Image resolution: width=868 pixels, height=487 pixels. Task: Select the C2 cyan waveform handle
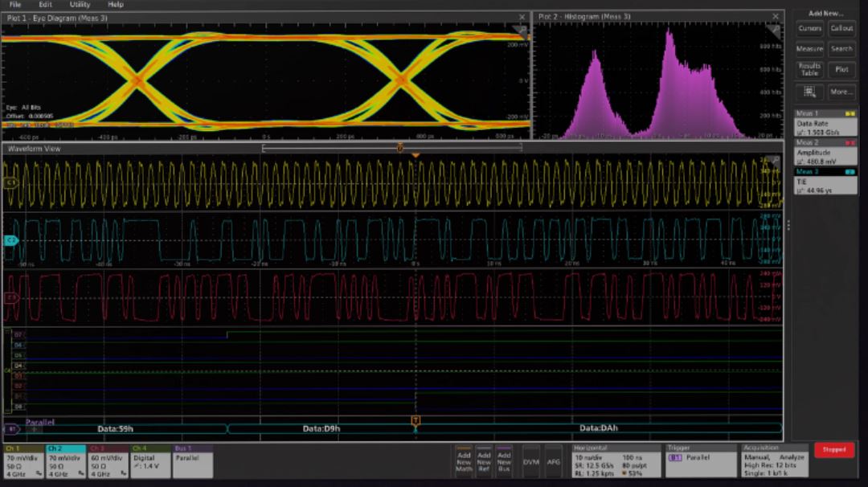tap(10, 240)
